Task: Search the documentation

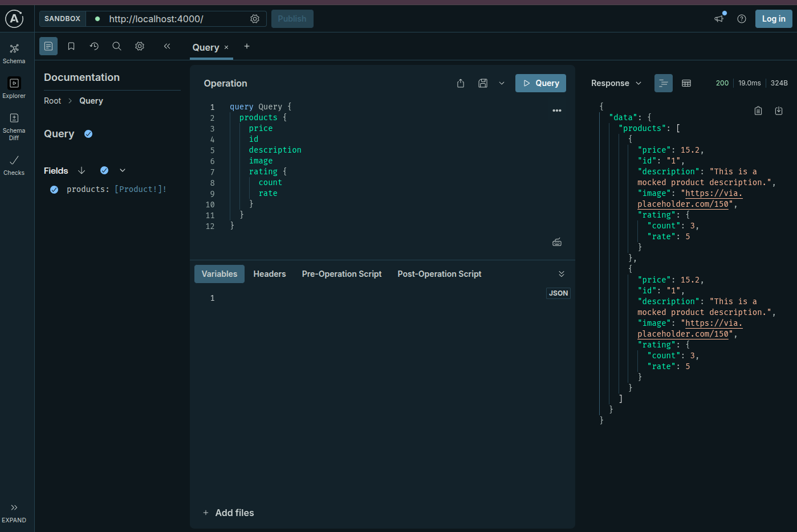Action: pos(116,46)
